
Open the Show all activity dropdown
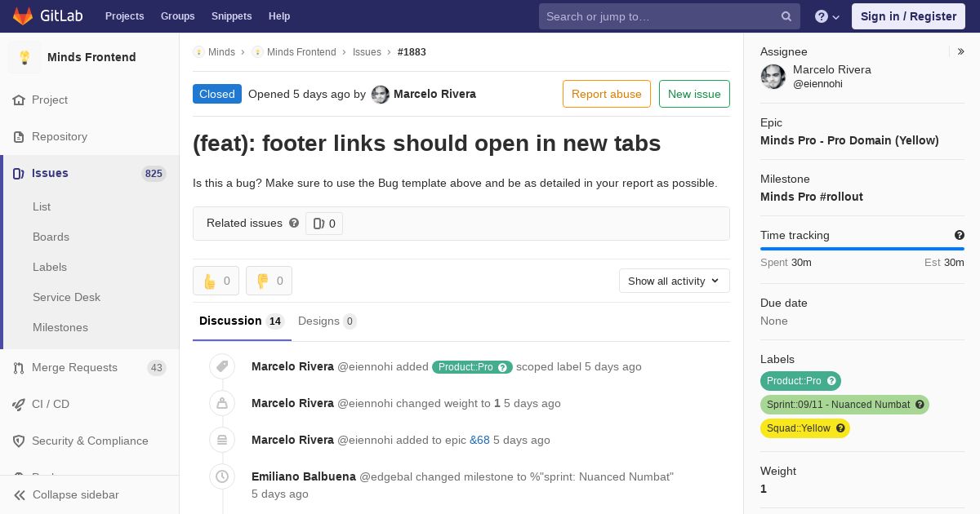675,281
